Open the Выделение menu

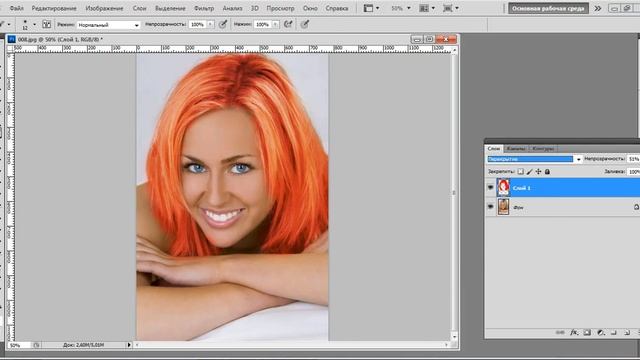[x=170, y=8]
